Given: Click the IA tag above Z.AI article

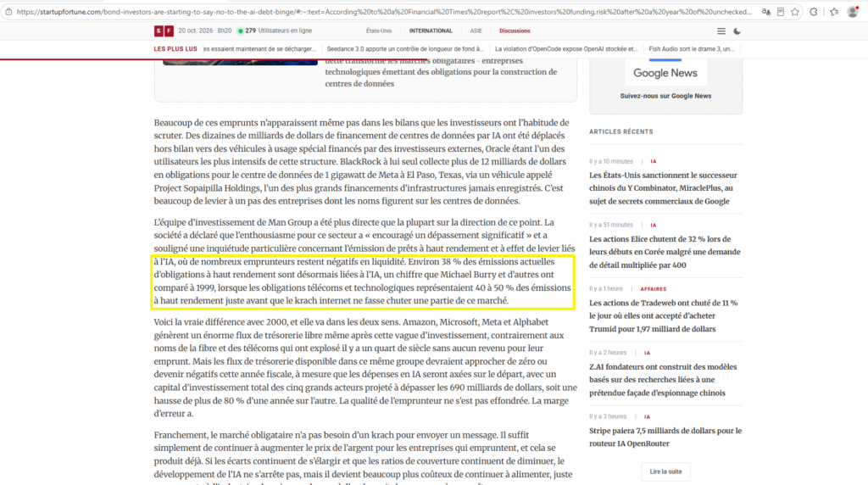Looking at the screenshot, I should pos(647,353).
